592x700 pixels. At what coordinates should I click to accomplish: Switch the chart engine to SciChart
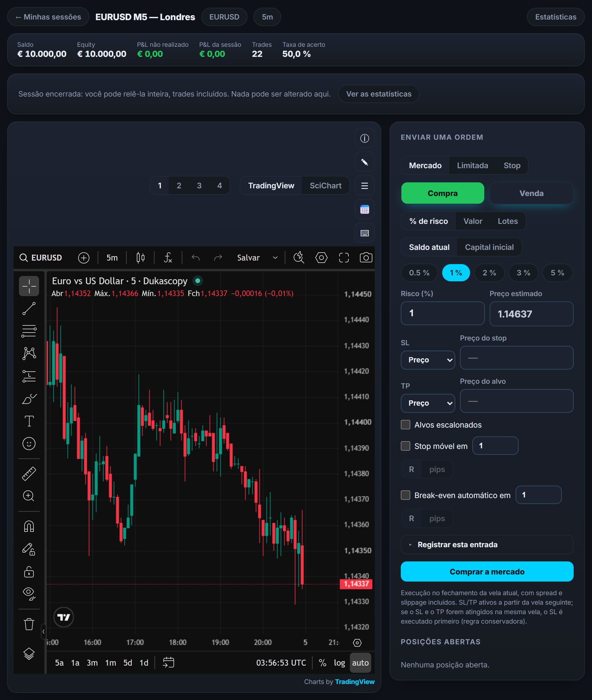point(325,186)
